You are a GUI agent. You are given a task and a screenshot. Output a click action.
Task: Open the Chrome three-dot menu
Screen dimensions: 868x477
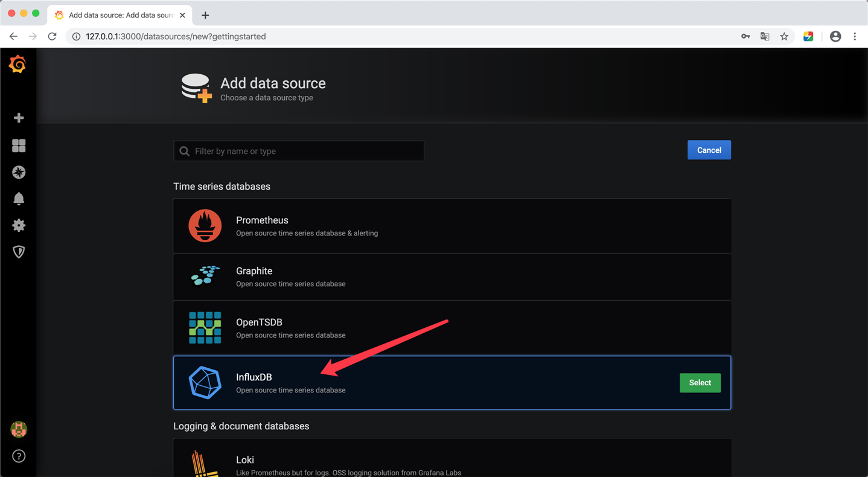pyautogui.click(x=855, y=36)
